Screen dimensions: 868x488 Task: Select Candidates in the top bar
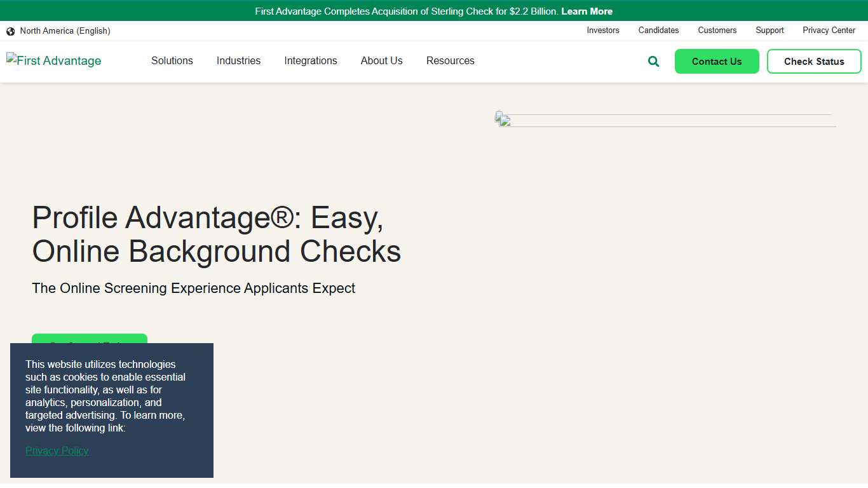[x=658, y=30]
